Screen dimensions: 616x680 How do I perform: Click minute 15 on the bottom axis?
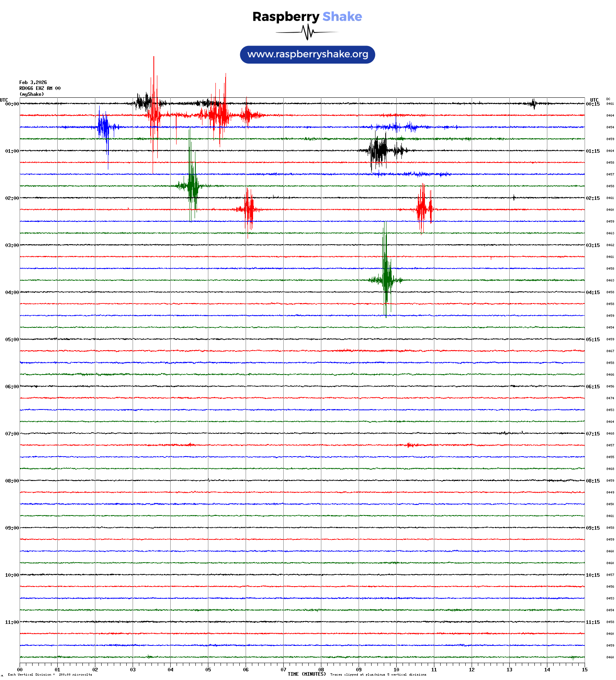585,670
